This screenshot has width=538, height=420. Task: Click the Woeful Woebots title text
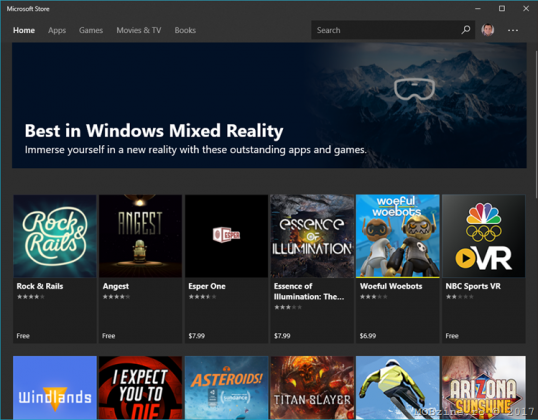391,286
